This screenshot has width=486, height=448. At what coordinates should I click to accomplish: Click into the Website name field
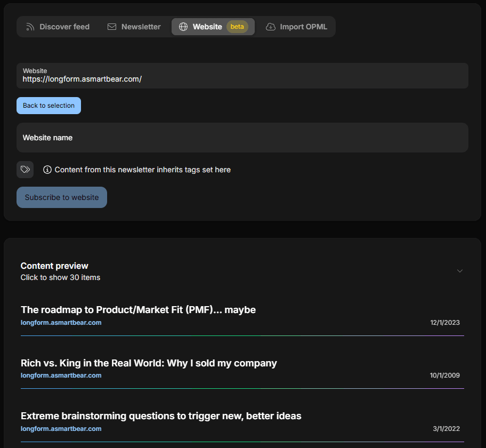point(242,138)
